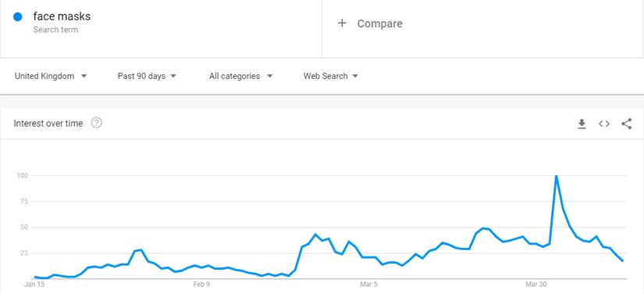
Task: Expand the All categories dropdown
Action: pyautogui.click(x=241, y=76)
